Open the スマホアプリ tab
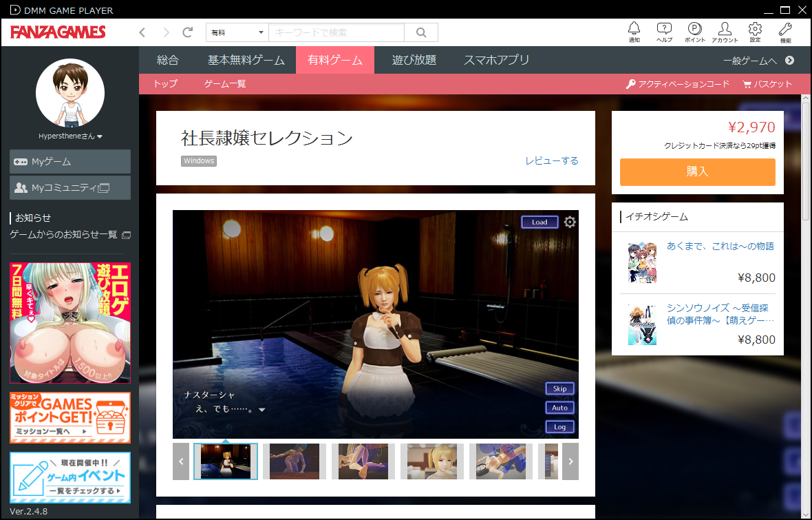812x520 pixels. click(497, 60)
